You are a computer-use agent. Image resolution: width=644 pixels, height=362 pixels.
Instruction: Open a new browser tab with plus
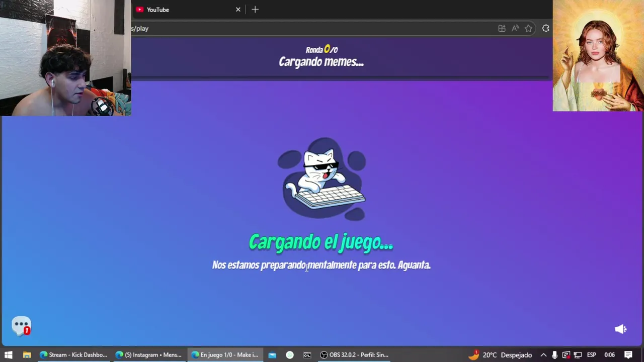click(255, 10)
